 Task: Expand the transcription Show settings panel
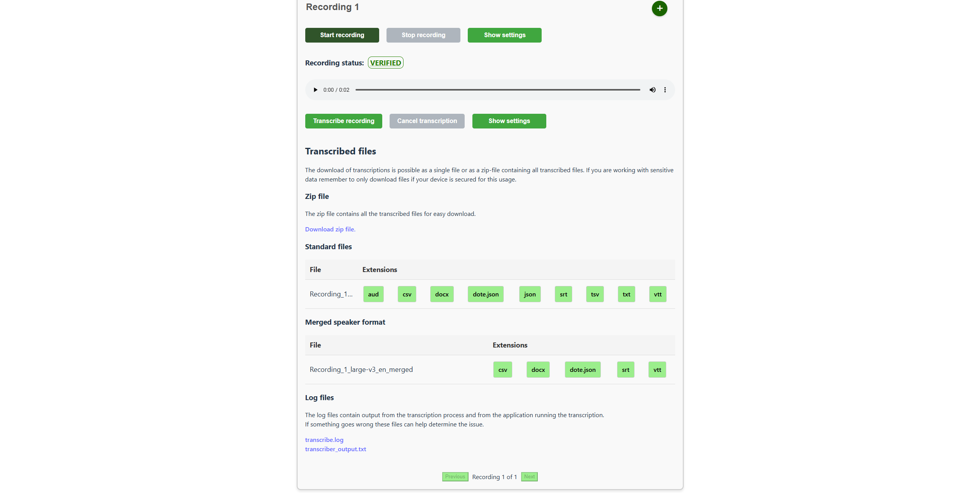[509, 121]
